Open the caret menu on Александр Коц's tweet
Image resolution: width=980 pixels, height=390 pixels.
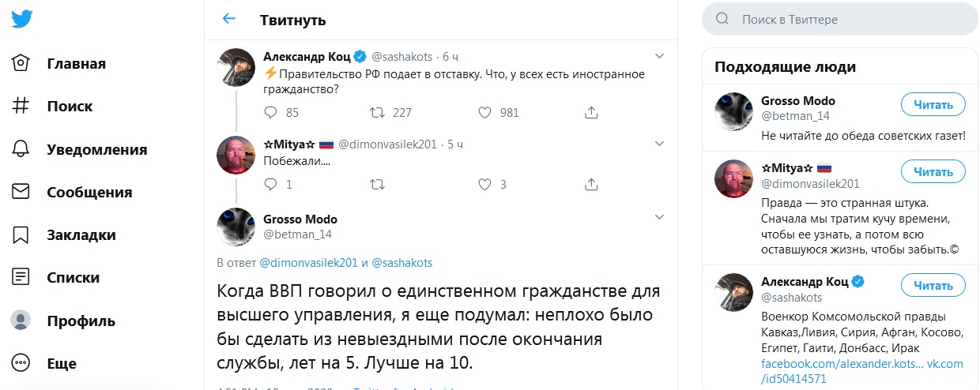[x=660, y=56]
